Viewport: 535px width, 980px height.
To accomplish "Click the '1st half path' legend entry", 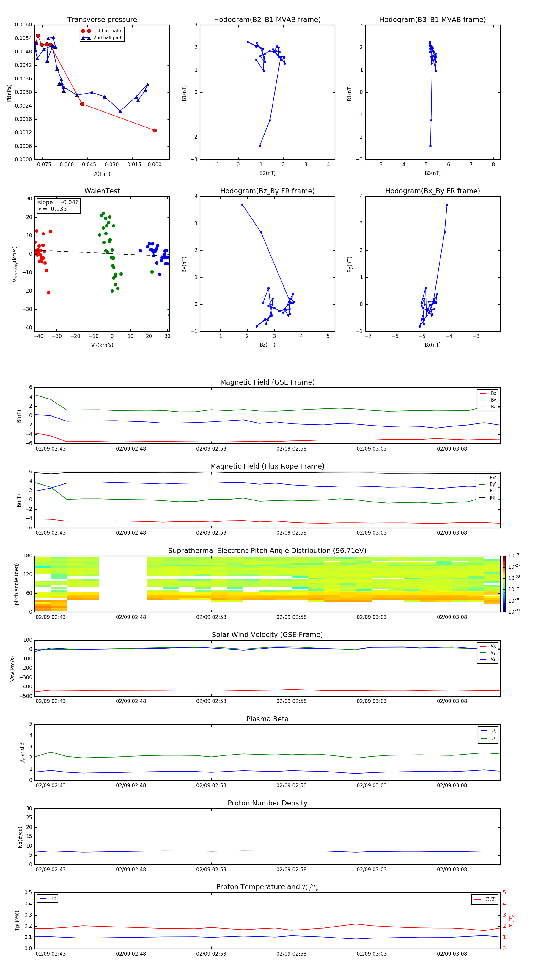I will point(102,31).
